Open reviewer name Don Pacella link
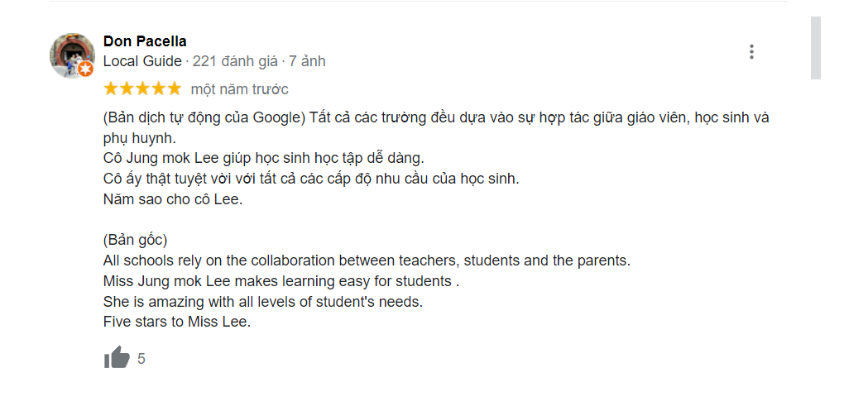The image size is (868, 411). [x=145, y=41]
